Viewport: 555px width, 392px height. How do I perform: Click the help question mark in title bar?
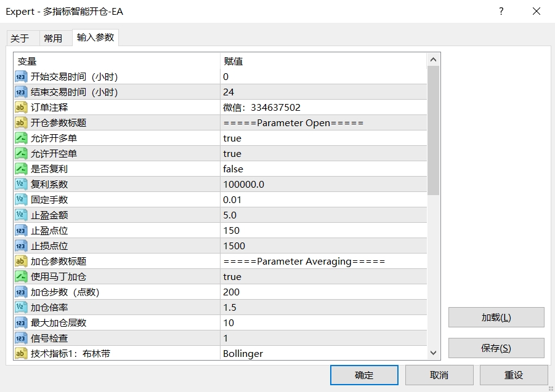[501, 12]
